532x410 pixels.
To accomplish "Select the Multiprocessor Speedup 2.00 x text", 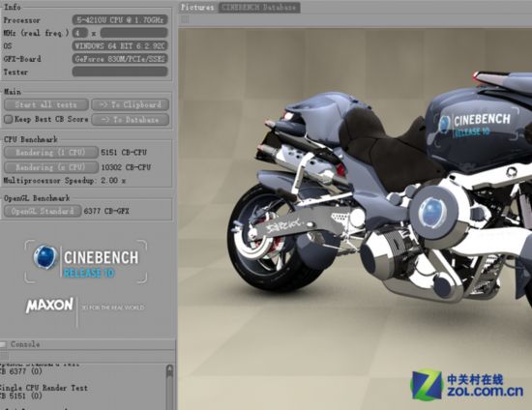I will (x=65, y=181).
